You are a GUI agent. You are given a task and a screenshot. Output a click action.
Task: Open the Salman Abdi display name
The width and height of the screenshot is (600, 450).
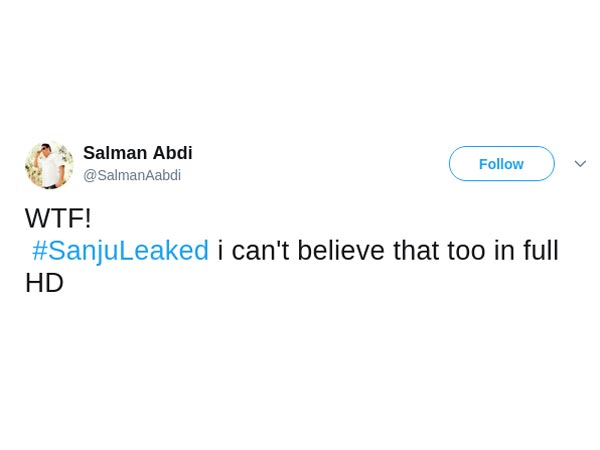pos(137,153)
